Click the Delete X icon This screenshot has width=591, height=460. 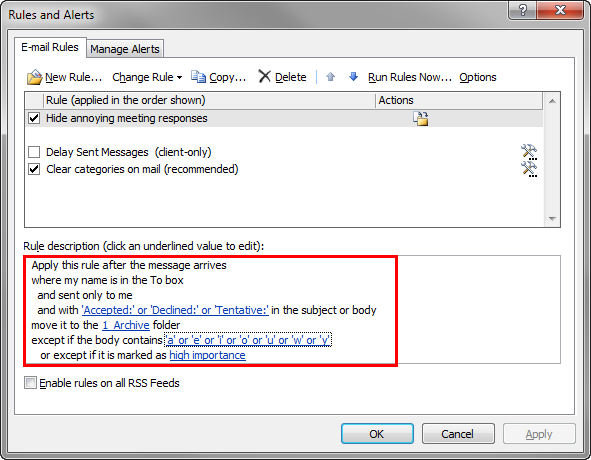pyautogui.click(x=265, y=76)
